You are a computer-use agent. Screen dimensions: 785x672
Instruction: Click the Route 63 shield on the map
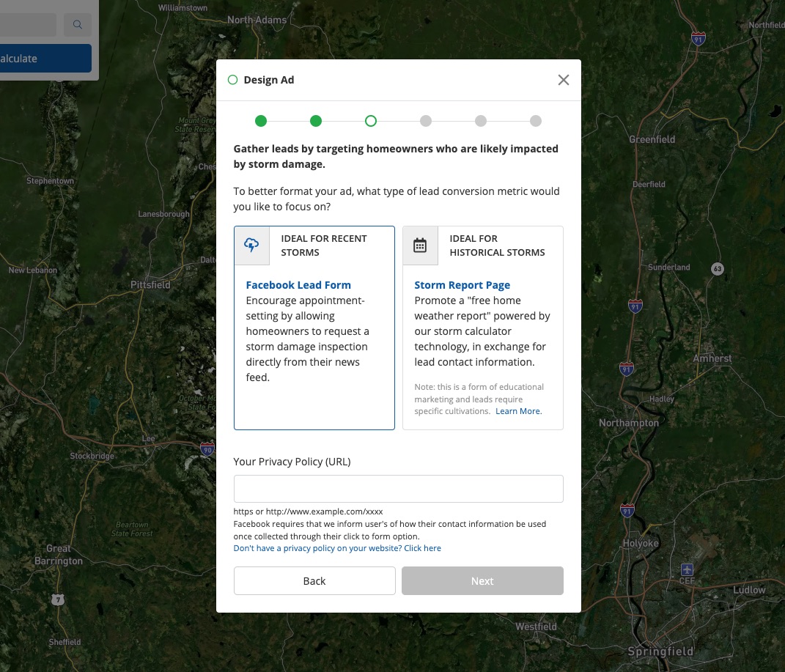(718, 269)
